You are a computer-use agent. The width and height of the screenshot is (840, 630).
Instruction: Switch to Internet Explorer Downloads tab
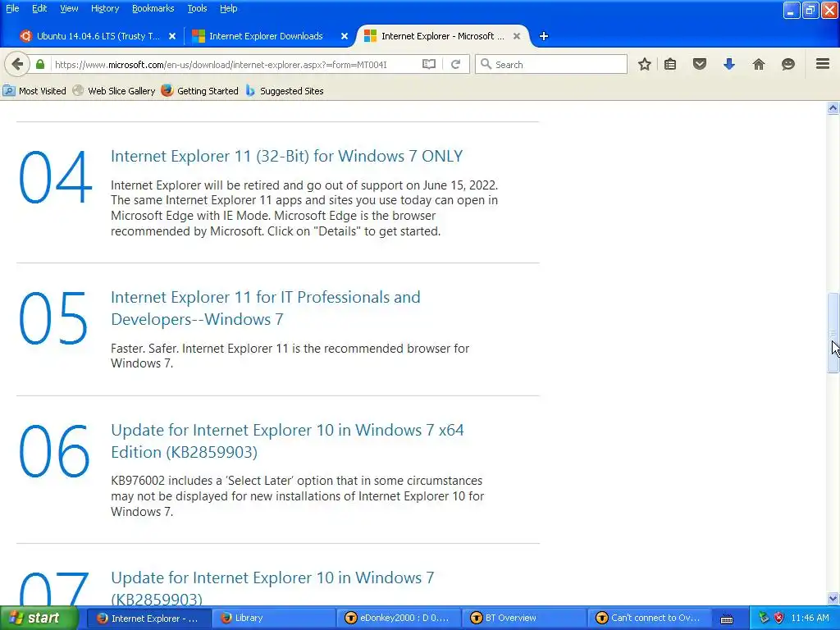[266, 36]
